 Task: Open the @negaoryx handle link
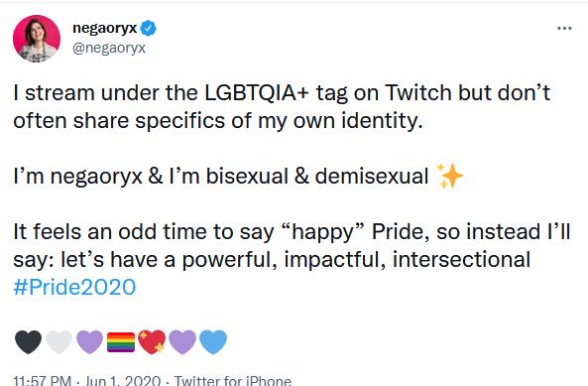coord(109,48)
